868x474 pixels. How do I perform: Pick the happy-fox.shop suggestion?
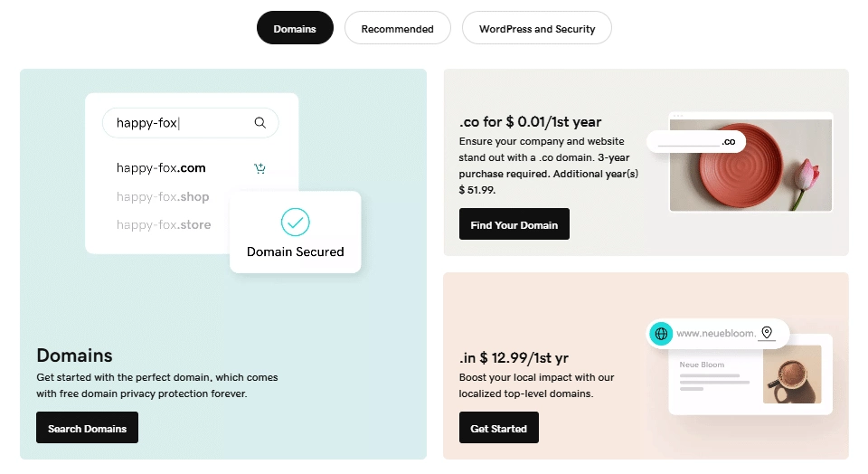coord(163,197)
